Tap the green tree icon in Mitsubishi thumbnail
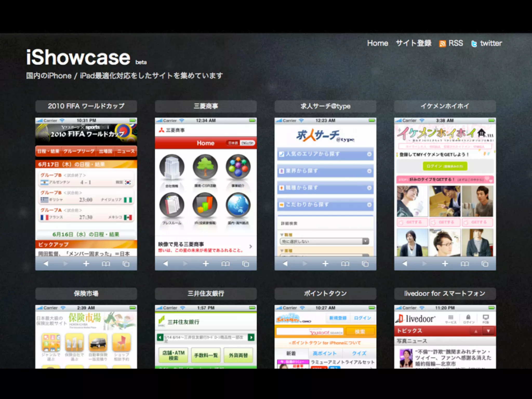The height and width of the screenshot is (399, 532). (205, 167)
